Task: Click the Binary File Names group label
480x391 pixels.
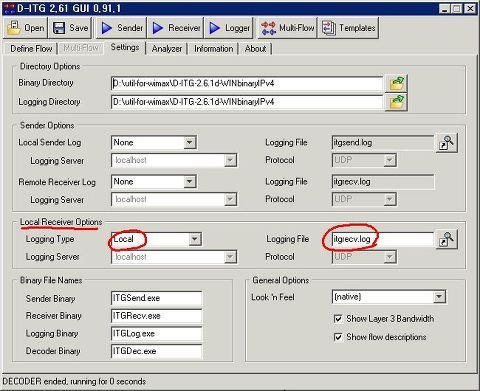Action: click(x=51, y=280)
